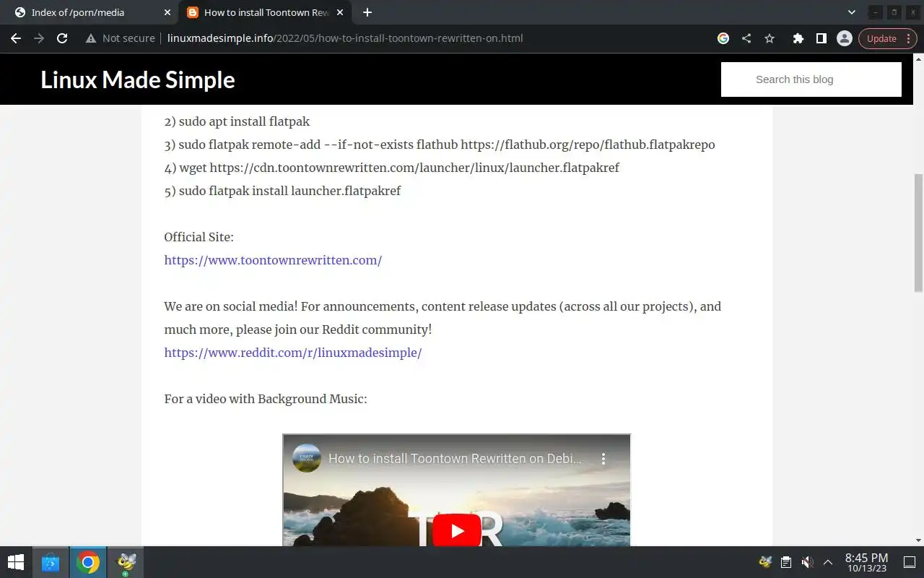Toggle the muted volume tray icon

tap(808, 562)
